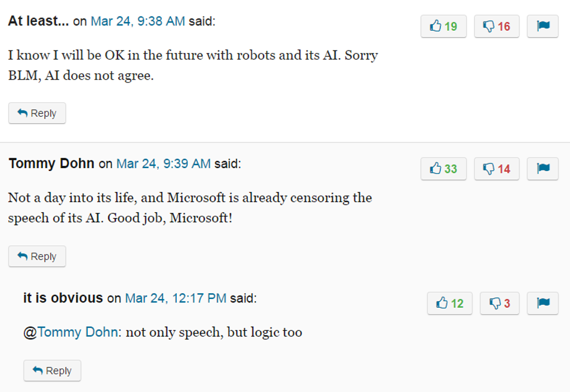
Task: Reply to Tommy Dohn's comment
Action: [x=37, y=256]
